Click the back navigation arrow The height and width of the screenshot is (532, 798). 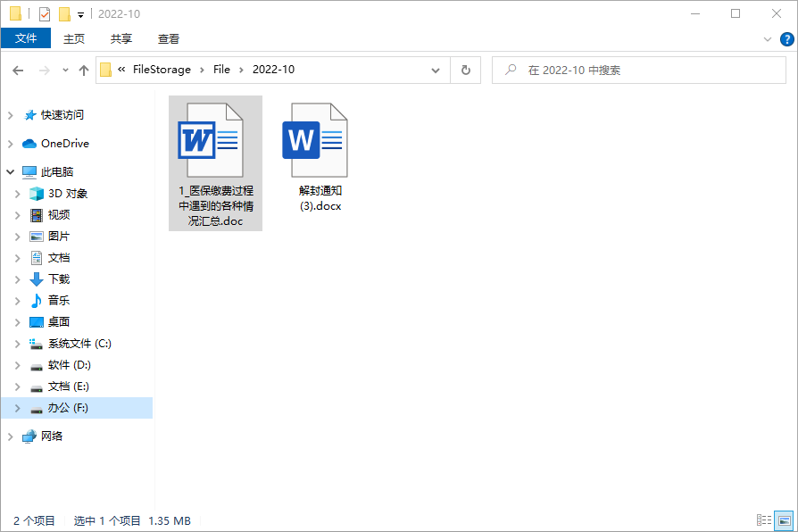click(x=18, y=70)
